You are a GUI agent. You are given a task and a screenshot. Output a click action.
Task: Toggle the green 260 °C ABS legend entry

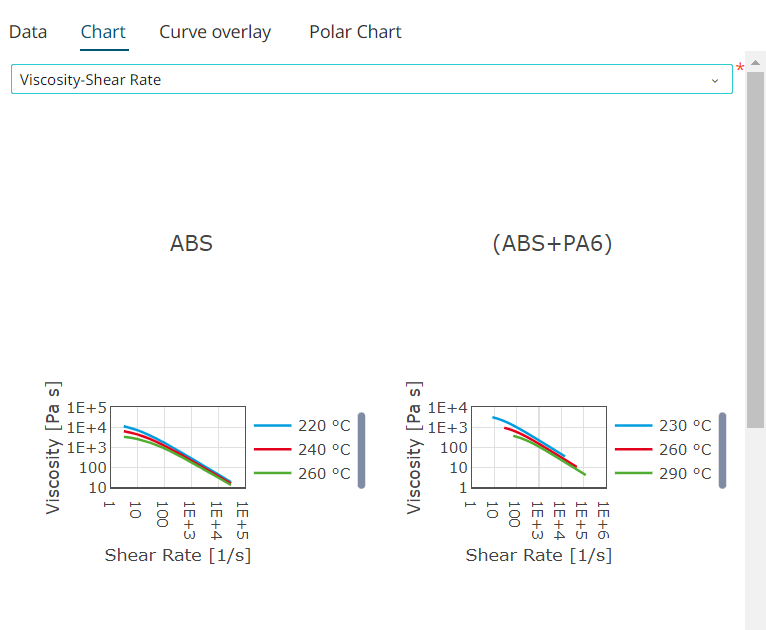tap(302, 474)
